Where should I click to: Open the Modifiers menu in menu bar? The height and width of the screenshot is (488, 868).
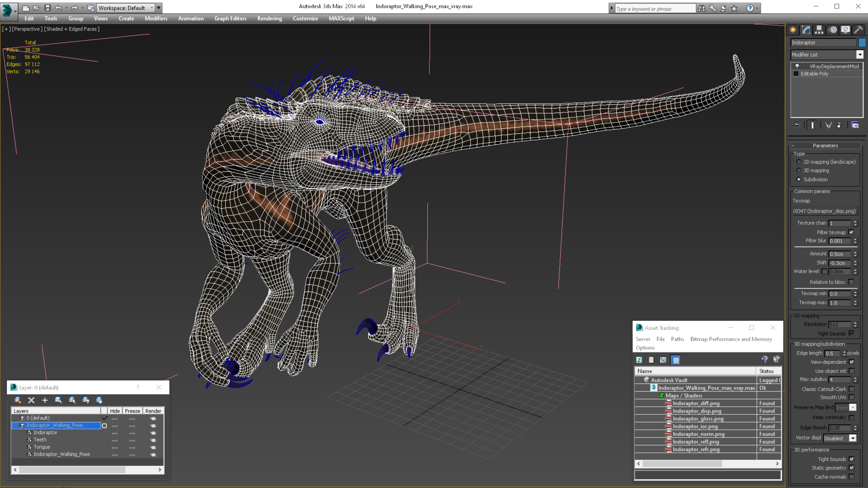pos(155,18)
